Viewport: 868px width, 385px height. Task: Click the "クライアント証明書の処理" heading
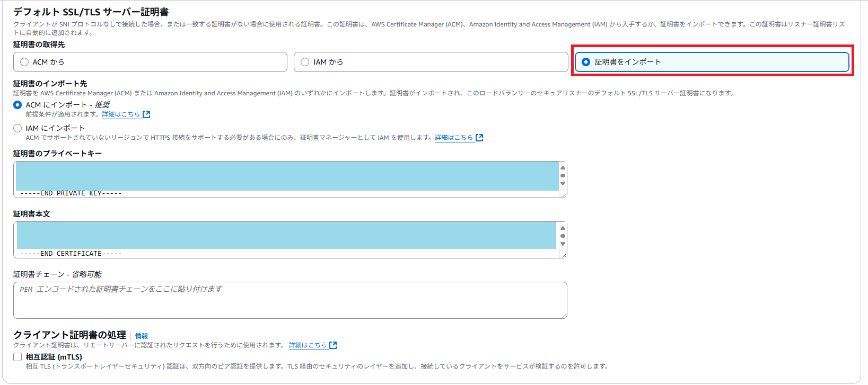pos(70,335)
